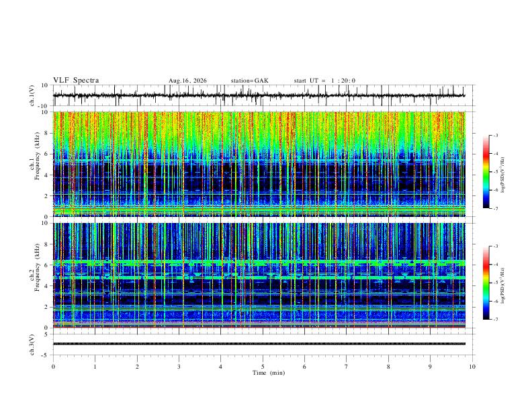The image size is (532, 411).
Task: Select the 0 minute tick on time axis
Action: point(53,367)
